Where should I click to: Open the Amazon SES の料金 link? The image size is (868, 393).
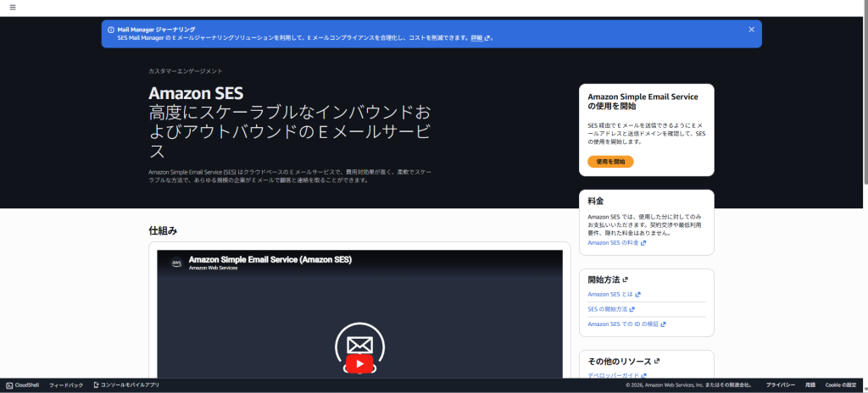(613, 243)
